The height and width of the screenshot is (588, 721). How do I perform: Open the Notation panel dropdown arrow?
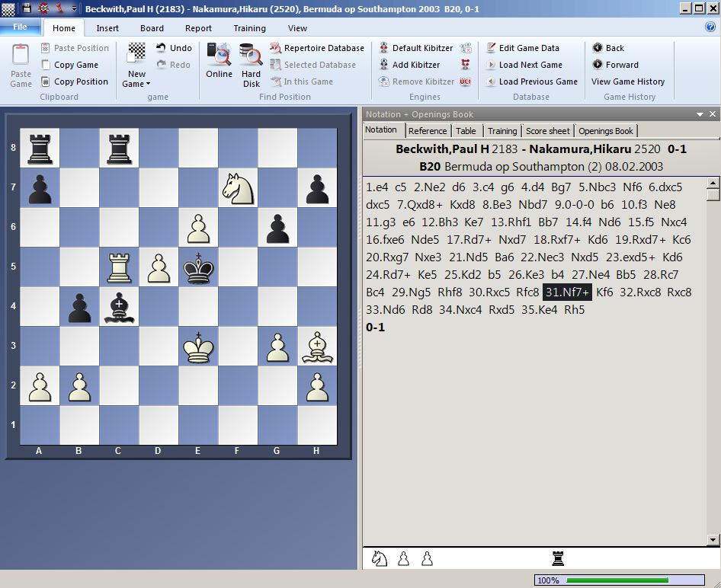coord(700,114)
